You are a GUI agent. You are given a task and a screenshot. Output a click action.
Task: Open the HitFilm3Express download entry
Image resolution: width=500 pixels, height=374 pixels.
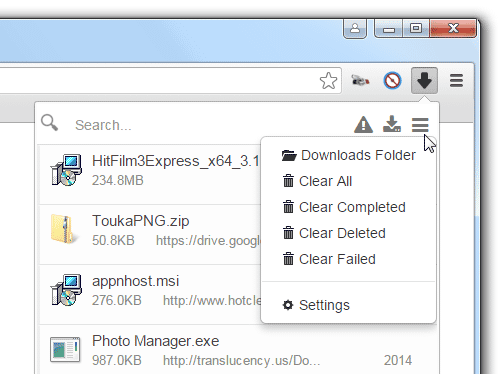(150, 174)
